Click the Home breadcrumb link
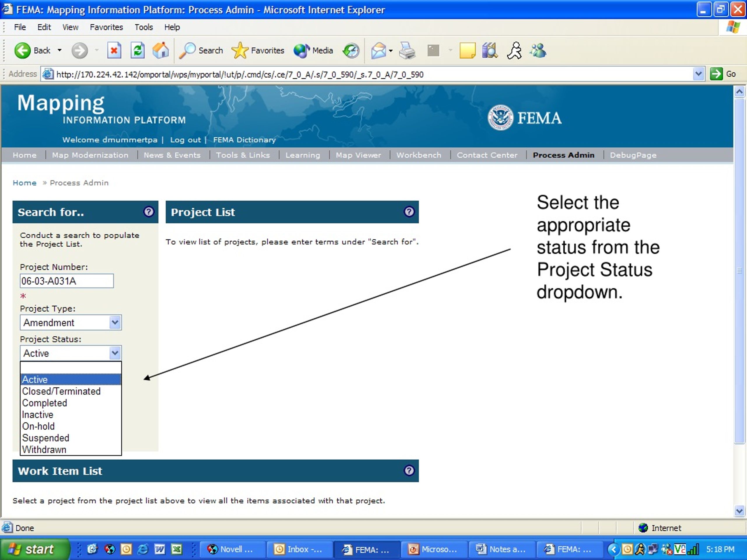The height and width of the screenshot is (560, 747). [x=24, y=183]
